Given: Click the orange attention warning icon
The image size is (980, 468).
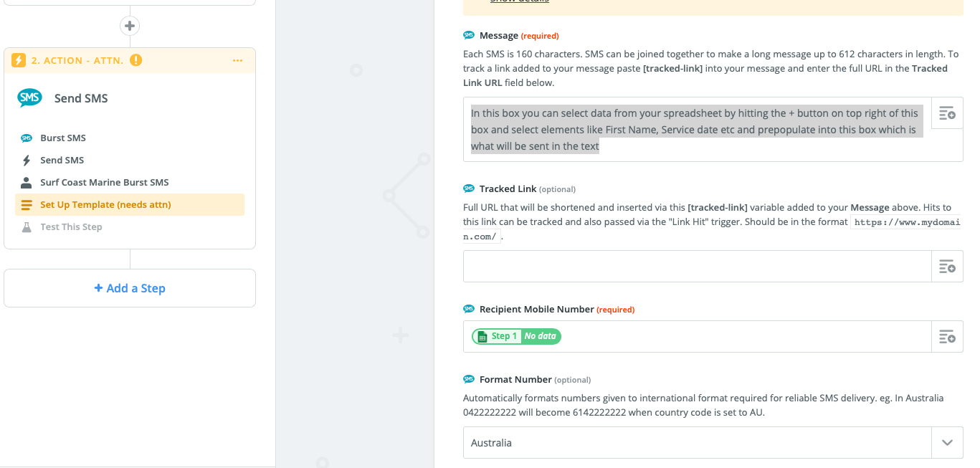Looking at the screenshot, I should pyautogui.click(x=136, y=60).
